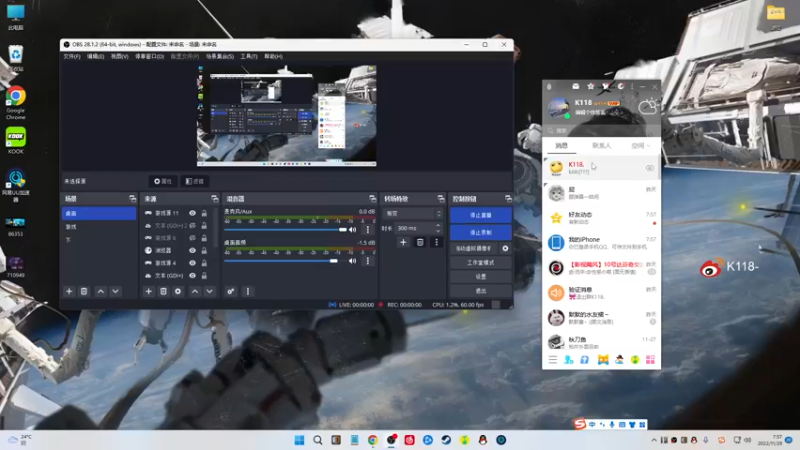This screenshot has height=450, width=800.
Task: Delete scene transition with trash icon
Action: [420, 242]
